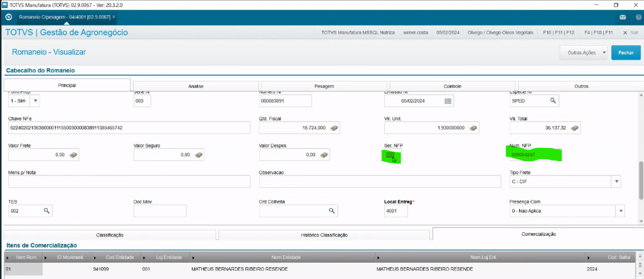Close the Romaneio C/pesagem tab
Screen dimensions: 644x279
[x=114, y=17]
